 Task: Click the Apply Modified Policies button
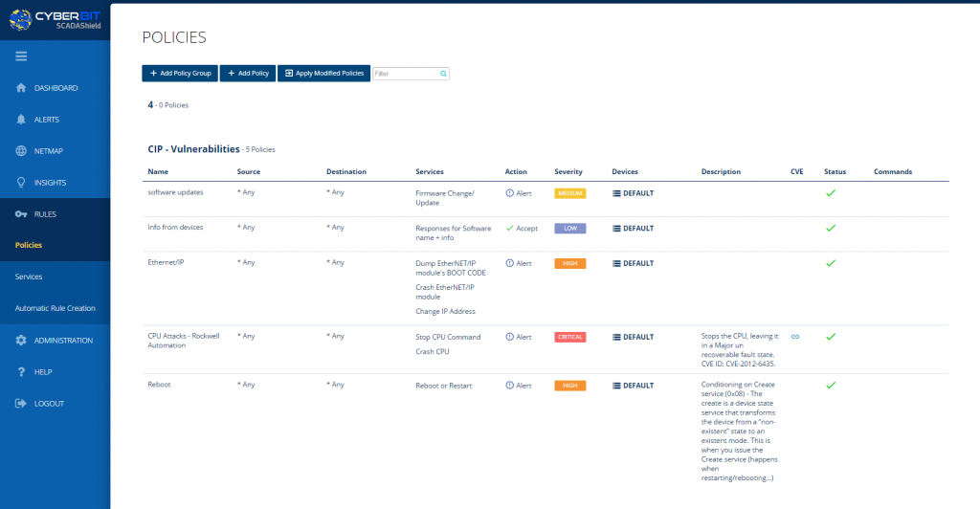click(323, 74)
